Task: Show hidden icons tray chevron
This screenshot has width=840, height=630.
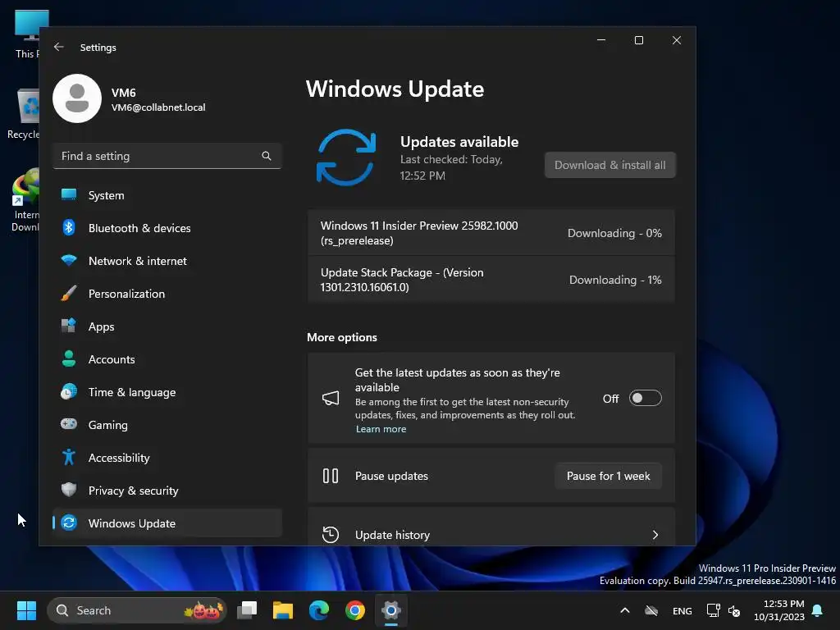Action: point(624,610)
